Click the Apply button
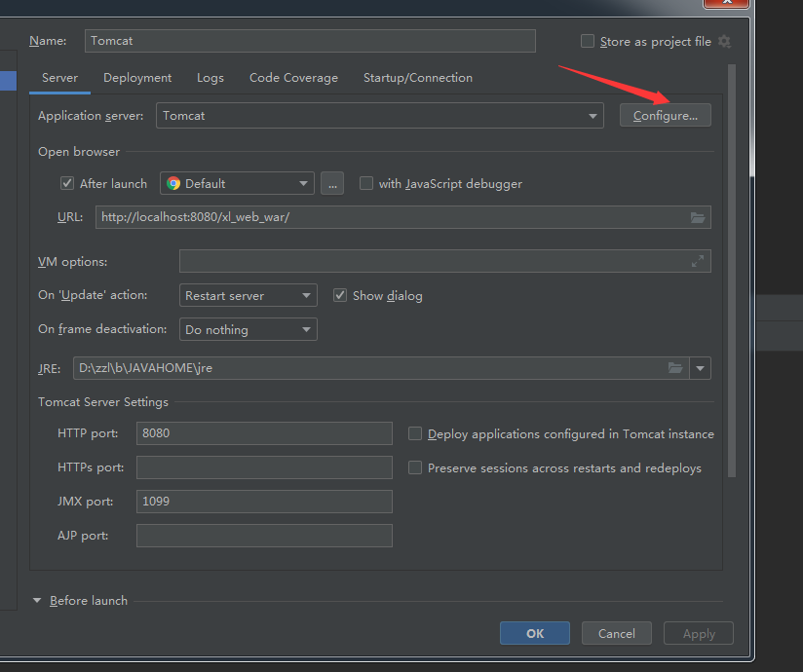The width and height of the screenshot is (803, 672). click(x=699, y=633)
